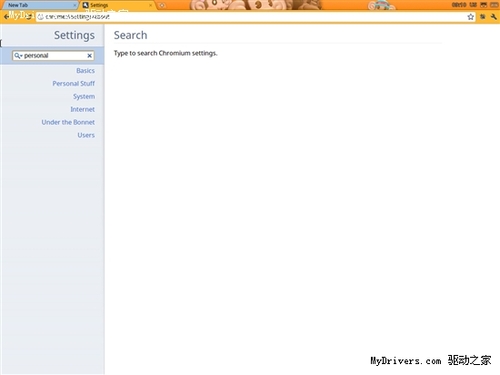Close the Settings tab
The width and height of the screenshot is (500, 375).
150,5
